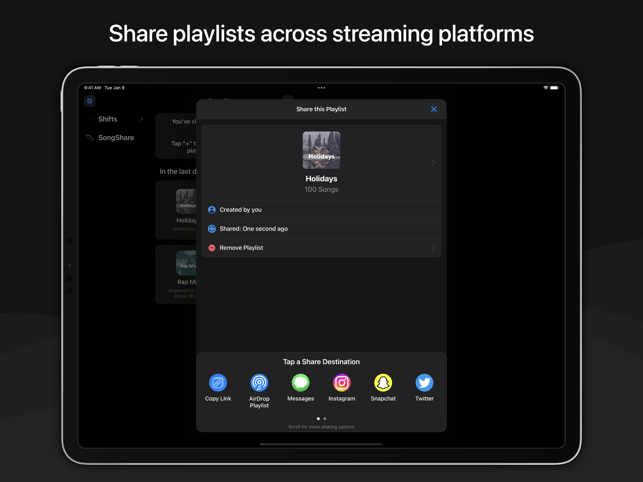Click the 'Share this Playlist' title
This screenshot has height=482, width=643.
point(322,109)
